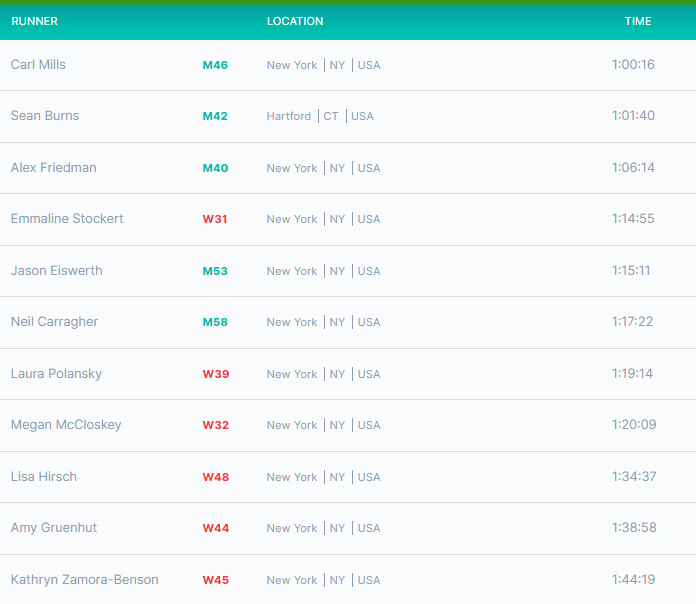Screen dimensions: 696x604
Task: Click the finish time 1:15:11
Action: 631,271
